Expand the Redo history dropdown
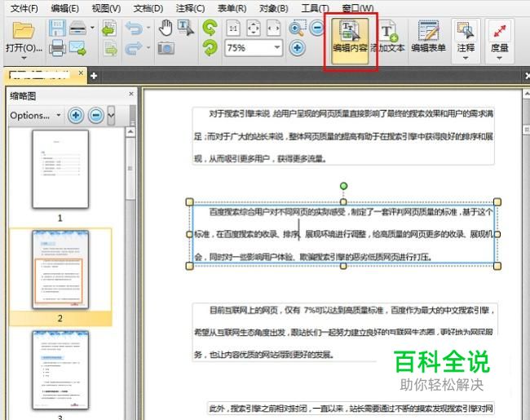This screenshot has width=530, height=420. [x=148, y=47]
